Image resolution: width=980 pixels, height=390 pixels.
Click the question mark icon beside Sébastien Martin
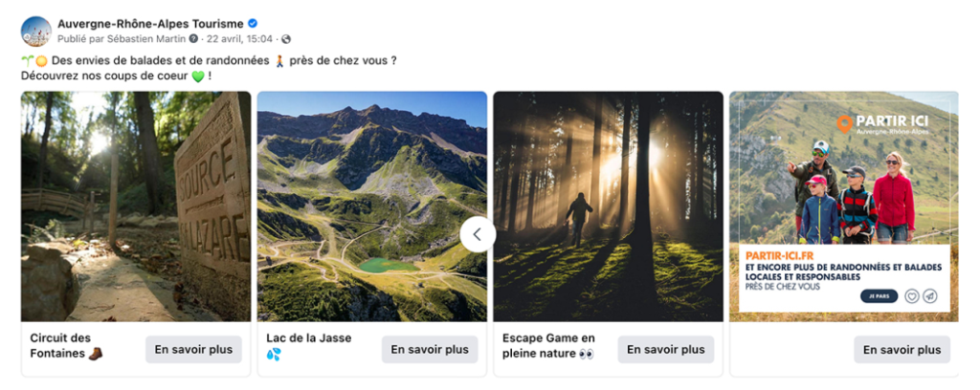tap(193, 38)
